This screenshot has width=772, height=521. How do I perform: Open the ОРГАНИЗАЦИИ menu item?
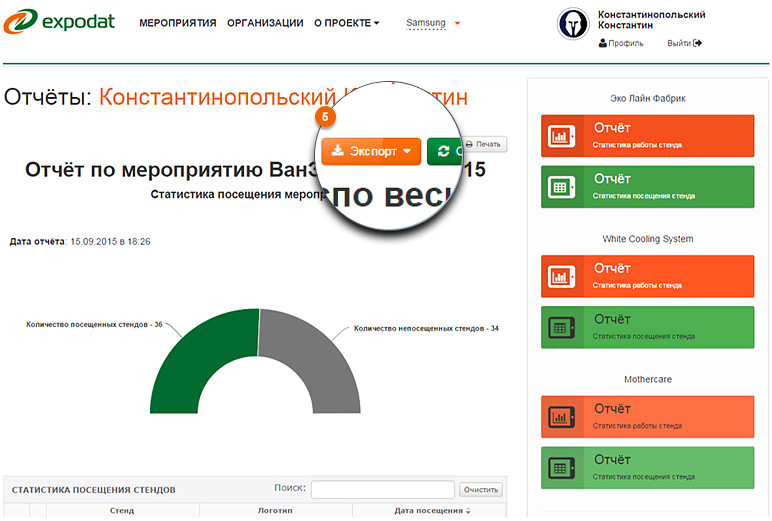click(265, 23)
